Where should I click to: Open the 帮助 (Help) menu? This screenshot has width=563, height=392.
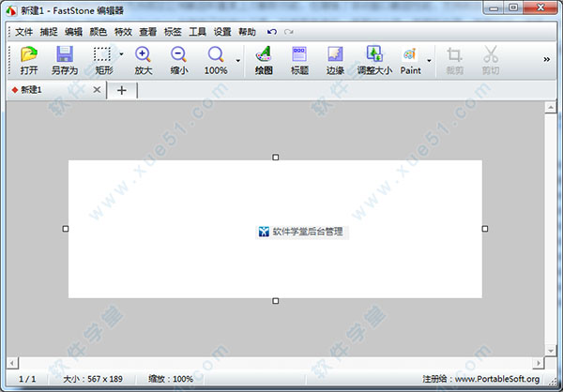[x=247, y=32]
